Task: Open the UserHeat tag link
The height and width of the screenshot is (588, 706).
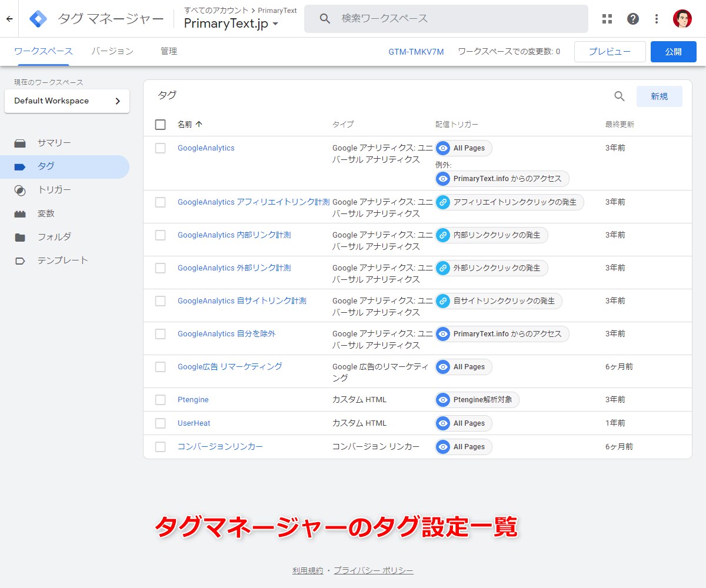Action: point(194,423)
